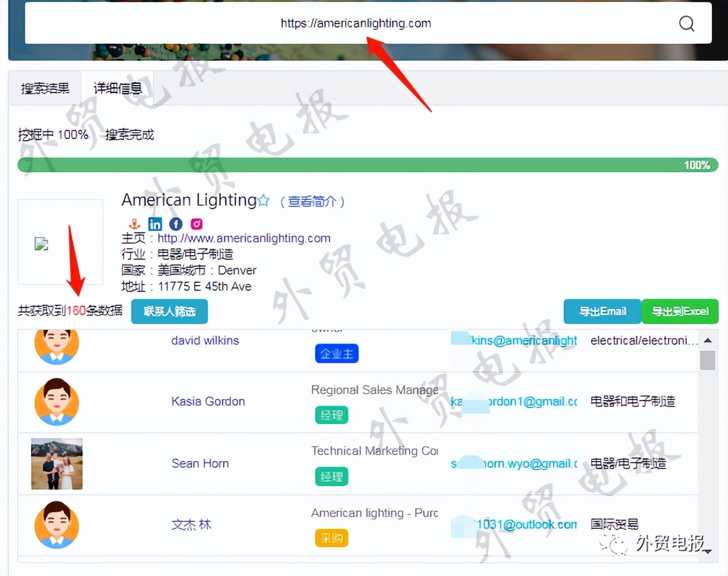Screen dimensions: 728x576
Task: Click the green 经理 badge on Kasia Gordon's row
Action: [331, 415]
